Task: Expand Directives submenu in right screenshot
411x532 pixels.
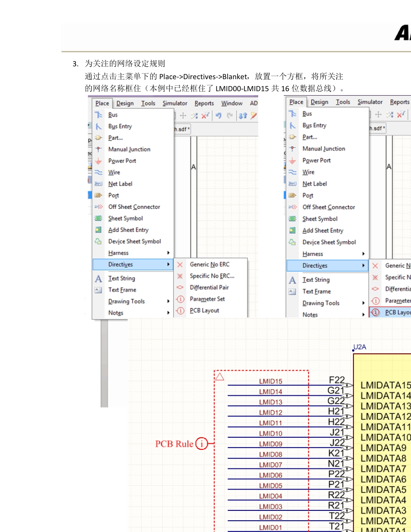Action: pyautogui.click(x=363, y=266)
